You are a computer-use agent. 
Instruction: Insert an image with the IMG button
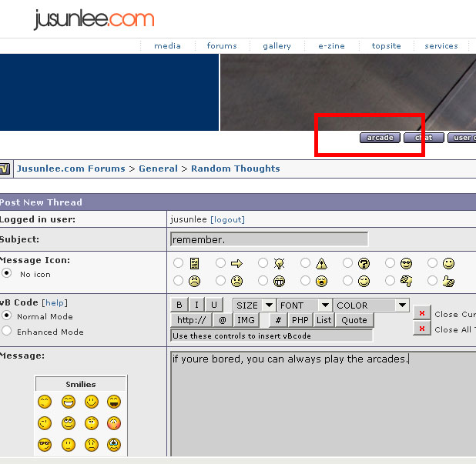click(x=246, y=320)
